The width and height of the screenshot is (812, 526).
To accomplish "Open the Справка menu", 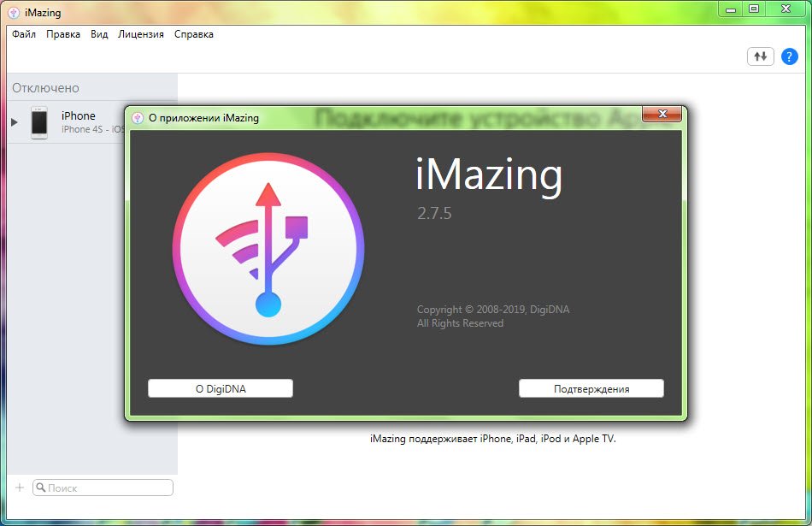I will [194, 34].
